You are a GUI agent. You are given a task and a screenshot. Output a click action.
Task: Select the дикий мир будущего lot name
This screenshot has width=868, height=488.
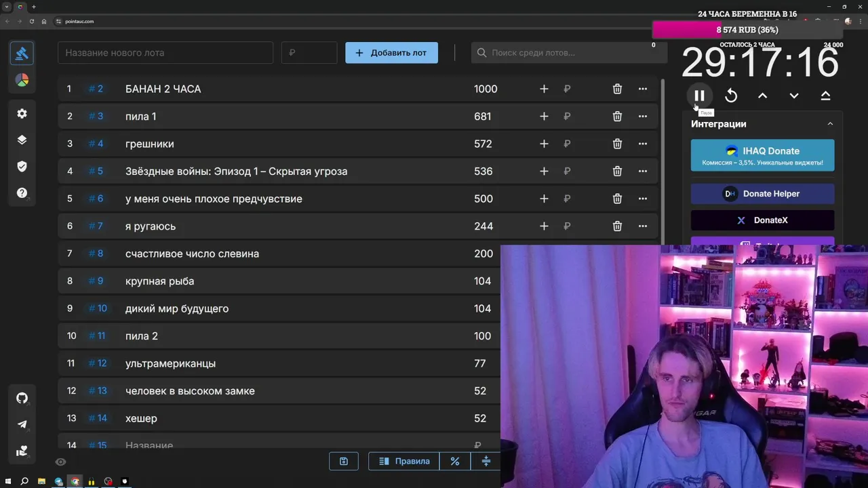[x=177, y=308]
